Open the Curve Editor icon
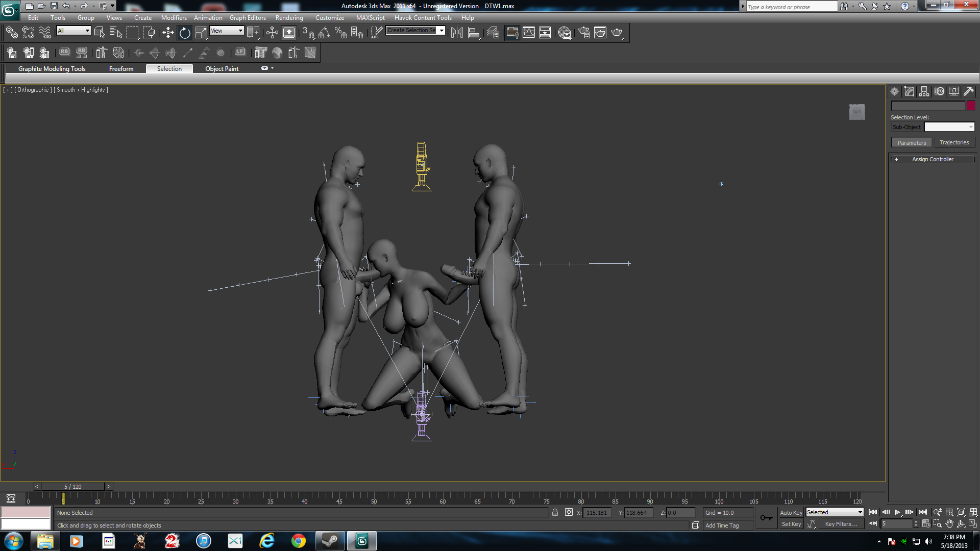The height and width of the screenshot is (551, 980). click(x=529, y=33)
